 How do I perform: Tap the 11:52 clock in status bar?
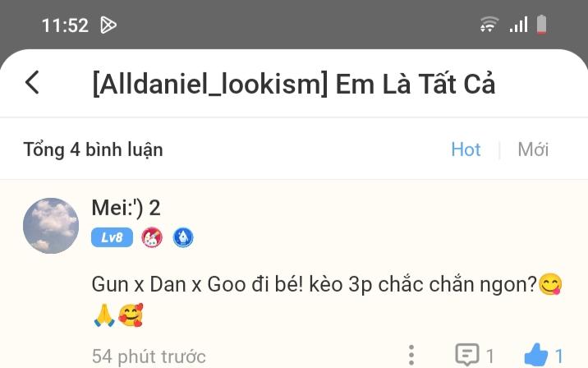[x=65, y=25]
